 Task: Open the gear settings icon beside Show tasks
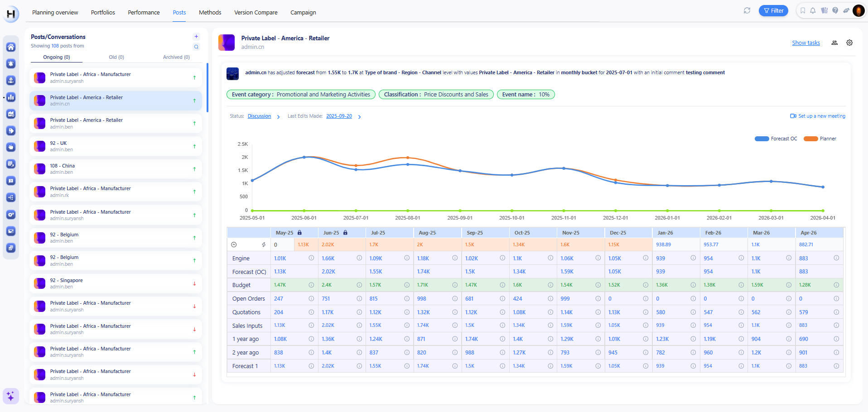click(849, 43)
